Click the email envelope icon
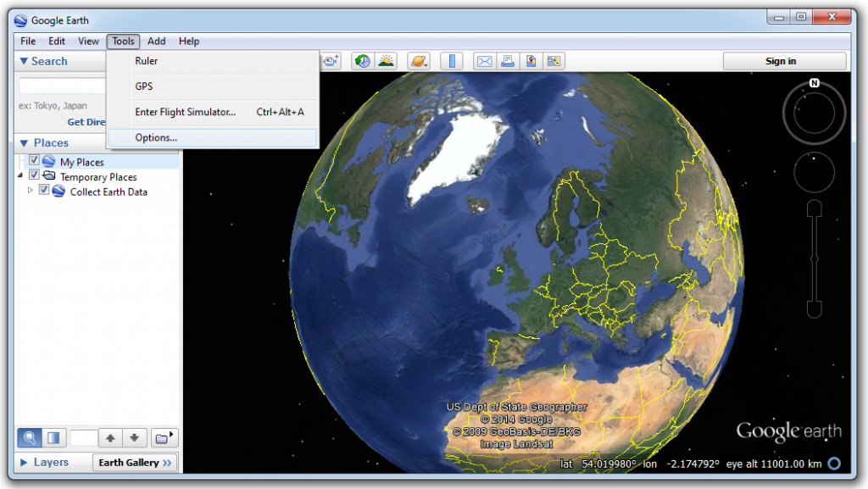This screenshot has height=489, width=868. click(x=484, y=61)
